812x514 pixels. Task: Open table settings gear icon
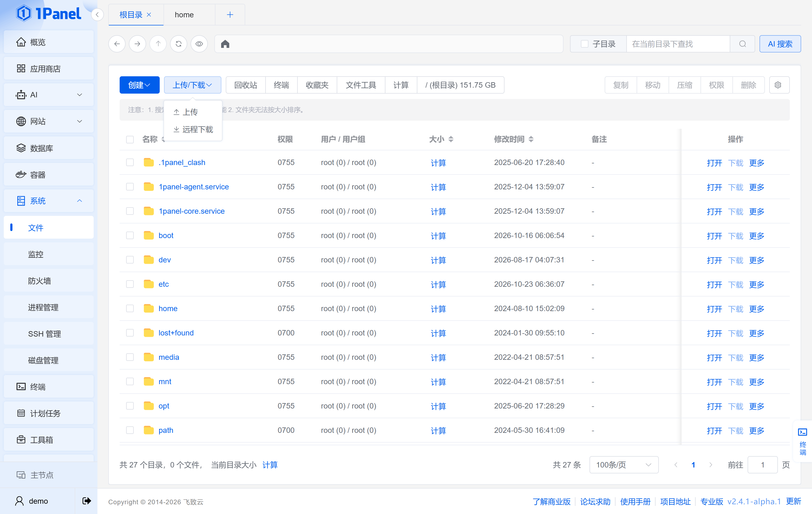(x=779, y=85)
